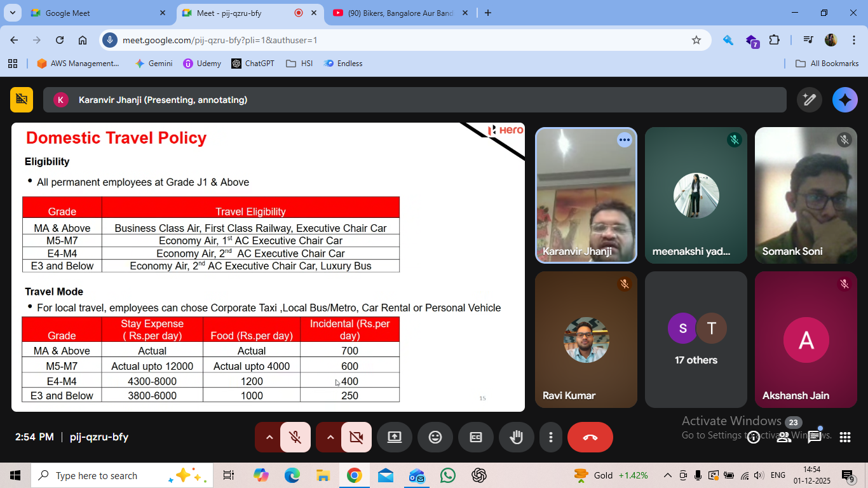The width and height of the screenshot is (868, 488).
Task: Open the Gemini sparkle button
Action: [844, 100]
